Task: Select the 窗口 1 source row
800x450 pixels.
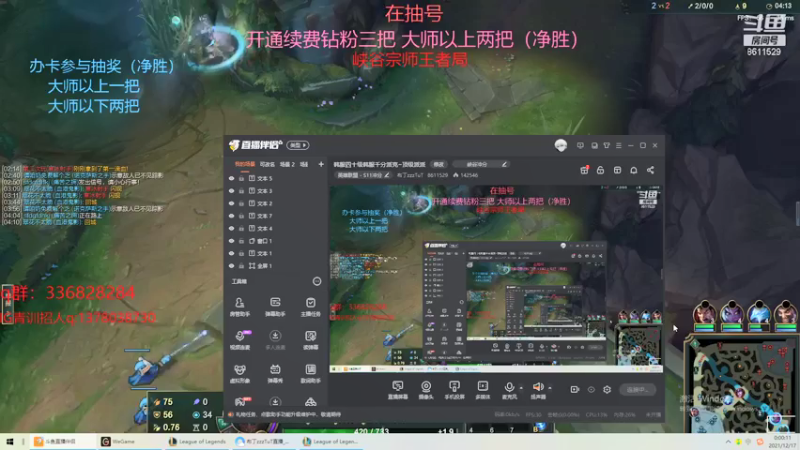Action: click(x=276, y=241)
